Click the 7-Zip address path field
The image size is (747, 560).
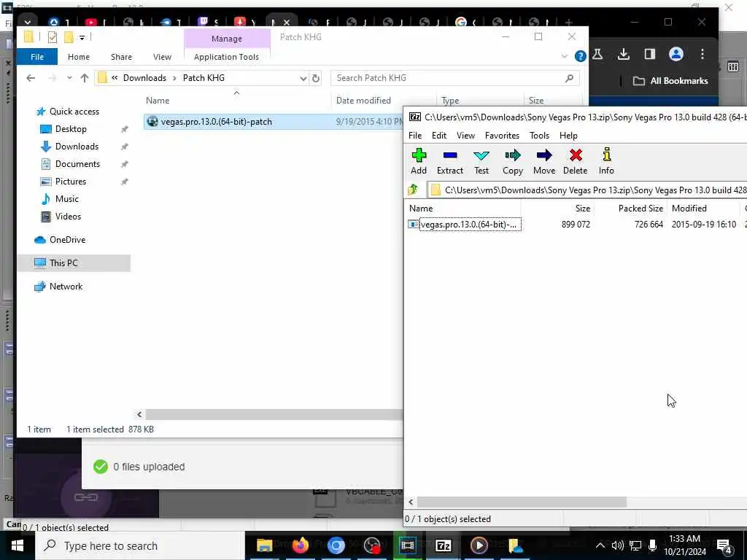(587, 190)
